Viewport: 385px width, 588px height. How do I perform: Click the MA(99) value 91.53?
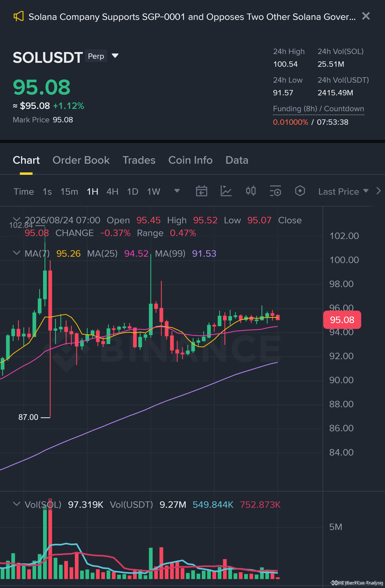pos(204,253)
